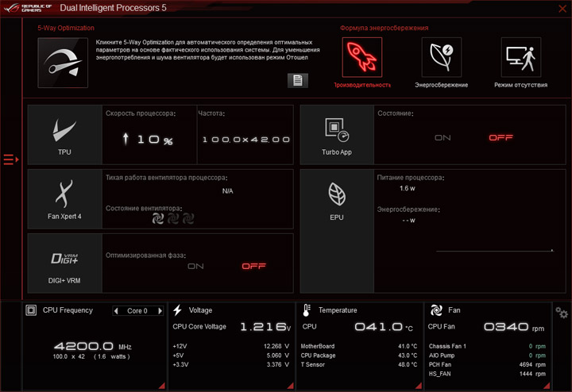
Task: Click the MotherBoard temperature row
Action: click(x=359, y=346)
